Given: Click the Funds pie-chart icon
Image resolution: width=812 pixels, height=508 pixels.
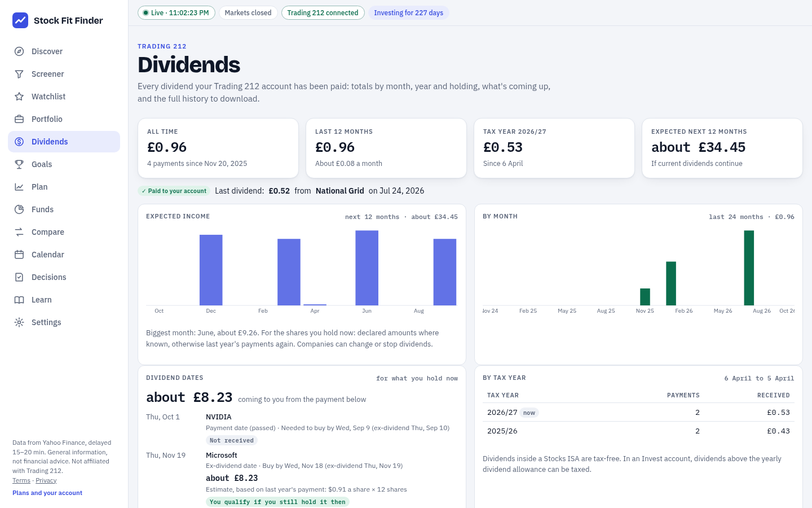Looking at the screenshot, I should click(19, 209).
